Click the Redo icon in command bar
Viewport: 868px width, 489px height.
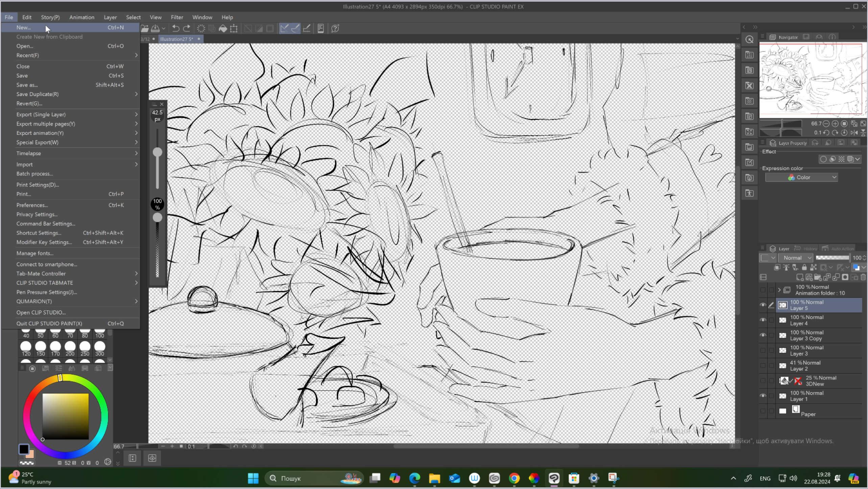point(187,28)
